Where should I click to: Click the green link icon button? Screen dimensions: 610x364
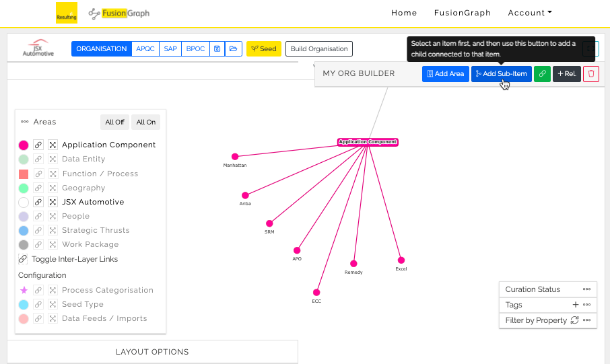coord(542,73)
